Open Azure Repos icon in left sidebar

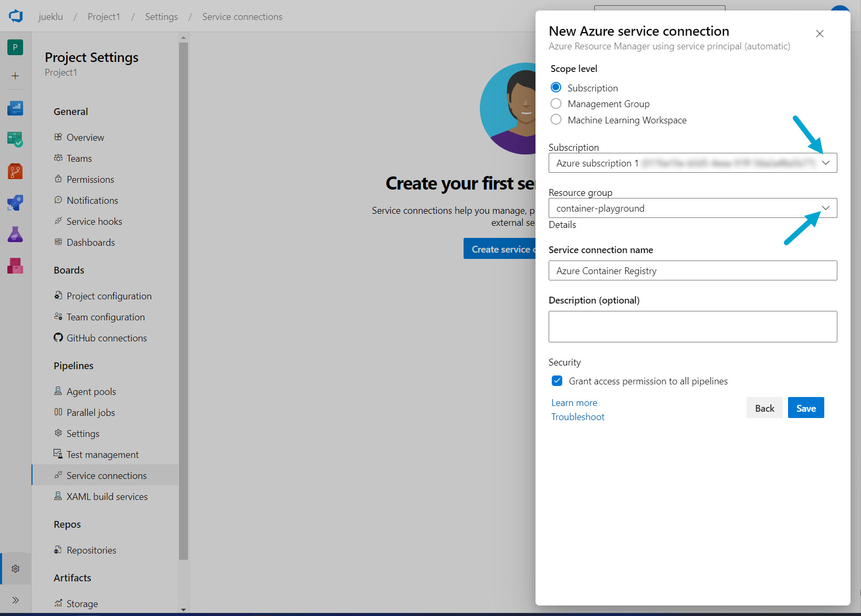tap(15, 171)
